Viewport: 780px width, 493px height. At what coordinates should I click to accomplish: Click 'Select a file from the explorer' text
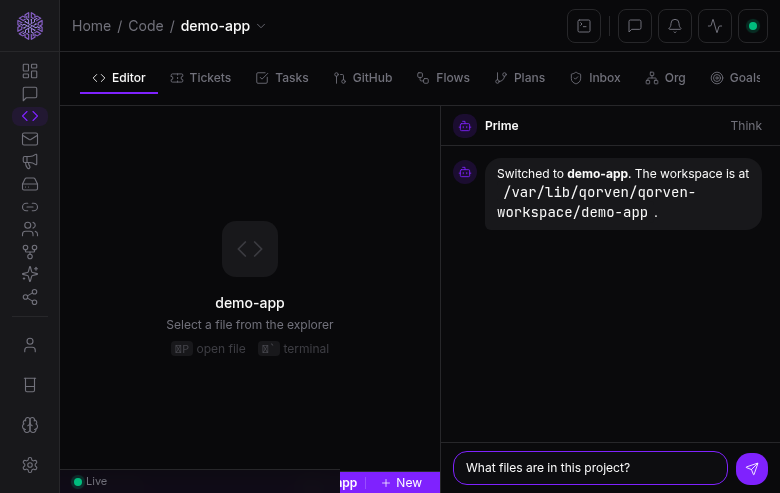click(x=250, y=325)
